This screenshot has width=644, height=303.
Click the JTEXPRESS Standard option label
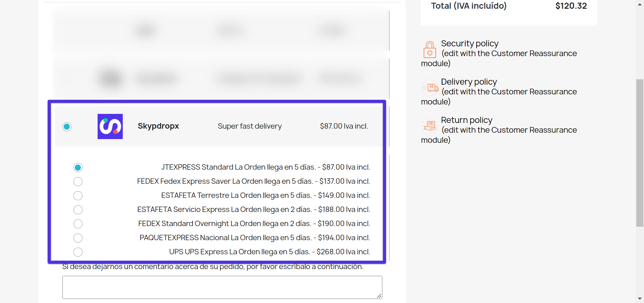tap(266, 167)
